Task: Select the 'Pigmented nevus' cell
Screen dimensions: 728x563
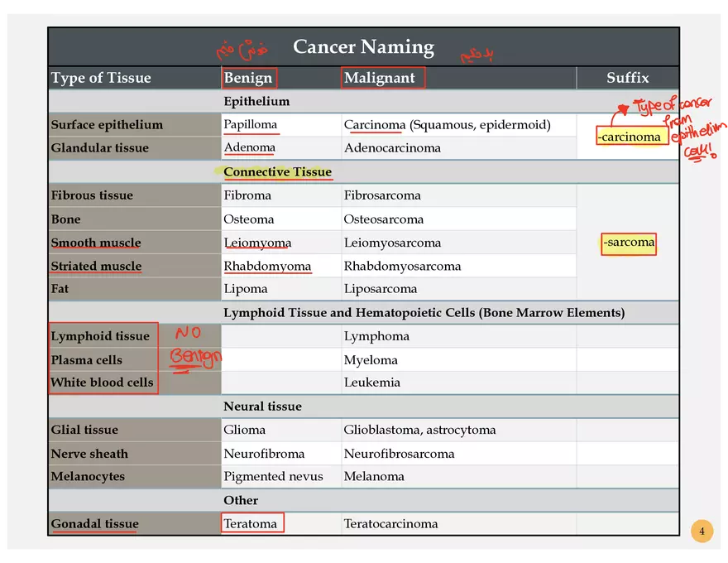Action: pos(273,477)
